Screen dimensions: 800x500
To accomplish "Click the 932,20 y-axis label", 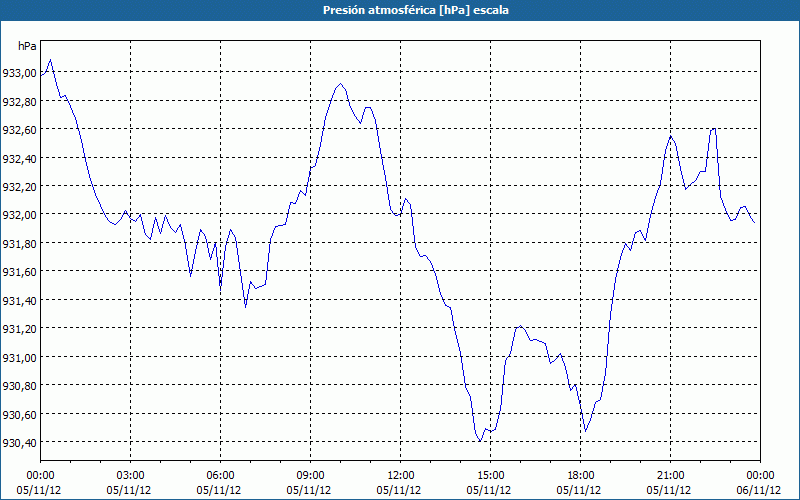I will click(x=19, y=187).
